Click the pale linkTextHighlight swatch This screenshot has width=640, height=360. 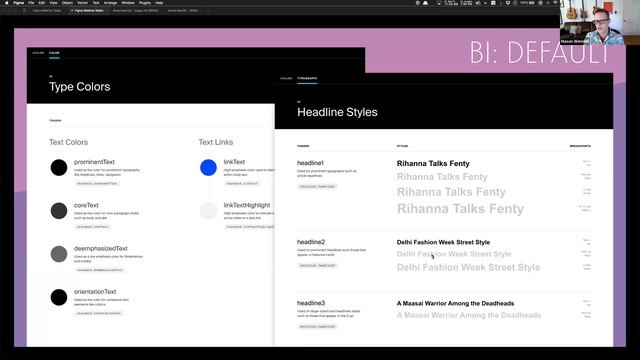click(208, 211)
